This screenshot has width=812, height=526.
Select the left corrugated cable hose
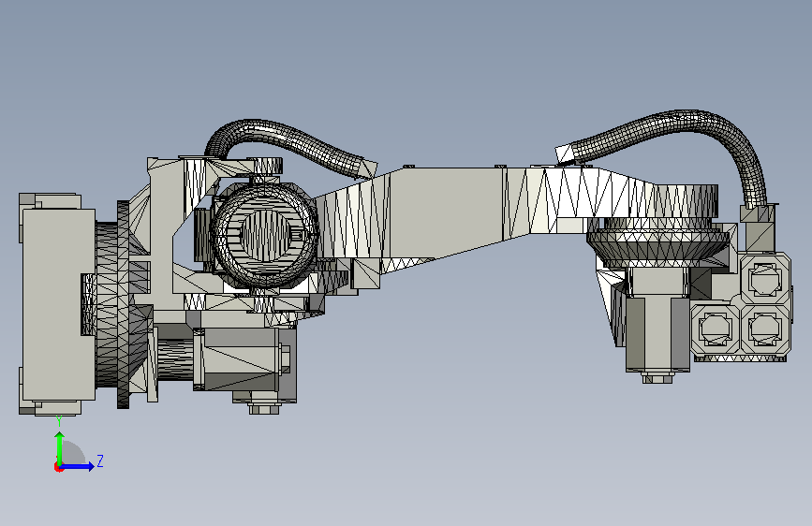point(290,142)
